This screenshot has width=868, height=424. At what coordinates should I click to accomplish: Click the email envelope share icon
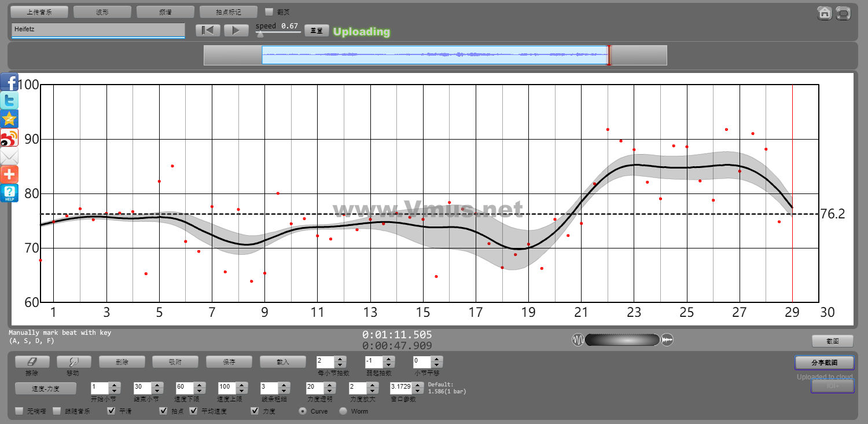[9, 156]
